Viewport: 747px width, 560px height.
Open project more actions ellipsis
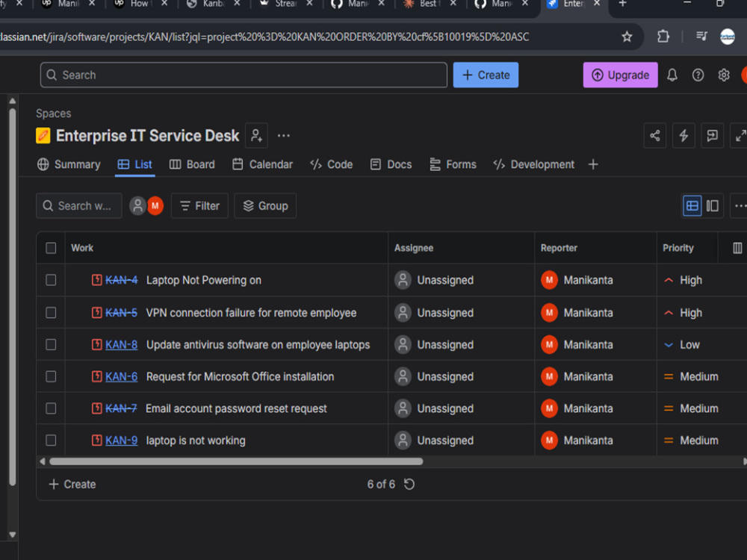[284, 136]
